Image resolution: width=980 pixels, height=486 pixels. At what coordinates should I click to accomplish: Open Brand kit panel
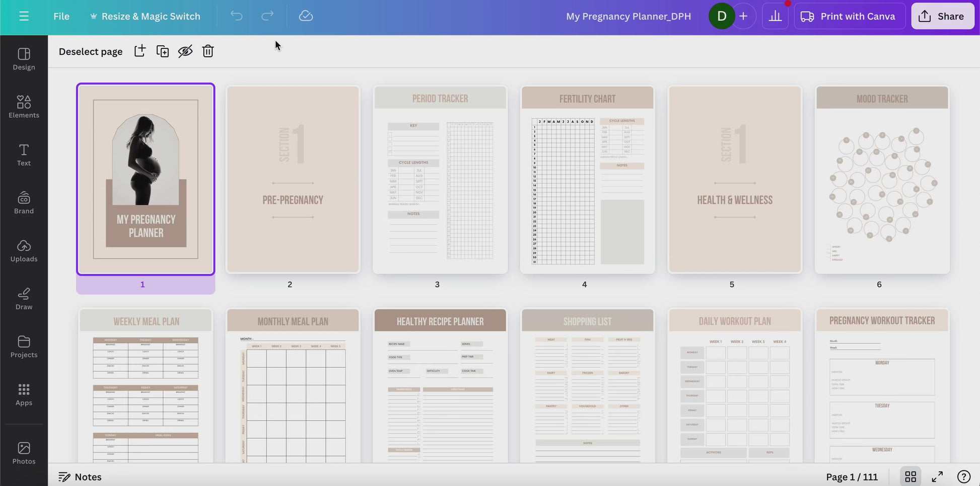tap(24, 203)
